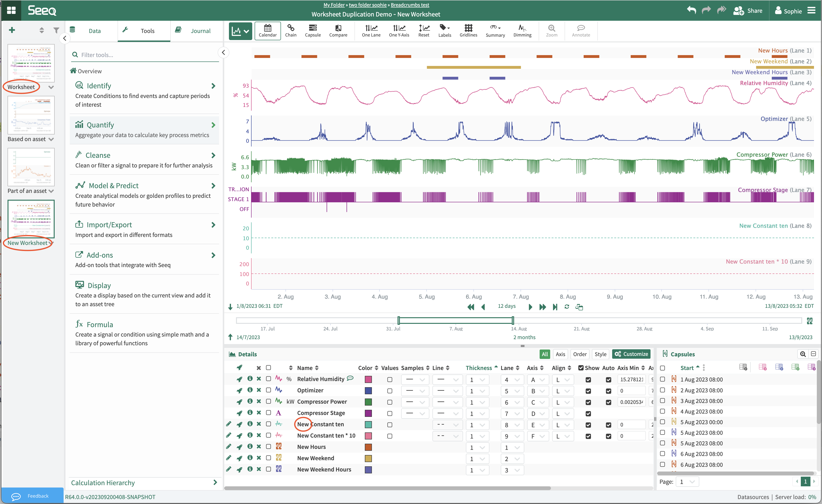822x504 pixels.
Task: Show the Order columns in Details
Action: [579, 354]
